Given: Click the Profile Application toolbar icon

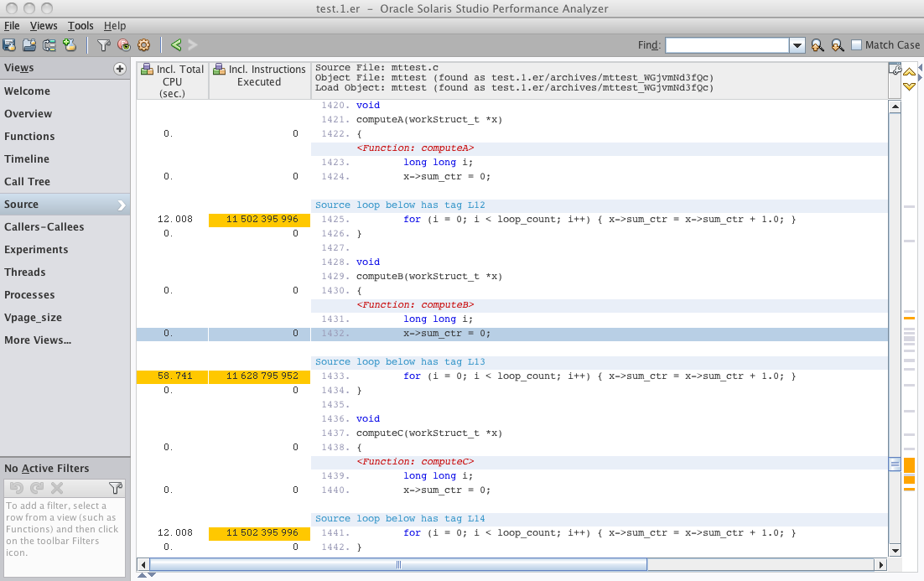Looking at the screenshot, I should click(9, 45).
